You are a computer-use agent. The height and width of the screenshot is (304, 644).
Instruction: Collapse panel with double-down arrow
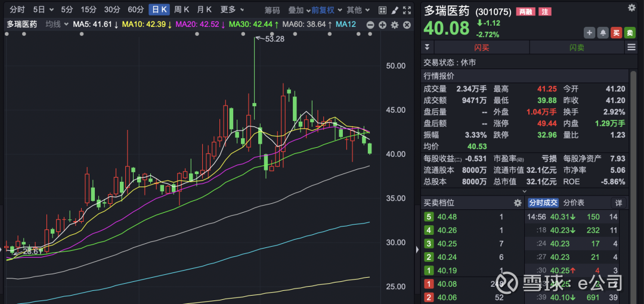[427, 47]
